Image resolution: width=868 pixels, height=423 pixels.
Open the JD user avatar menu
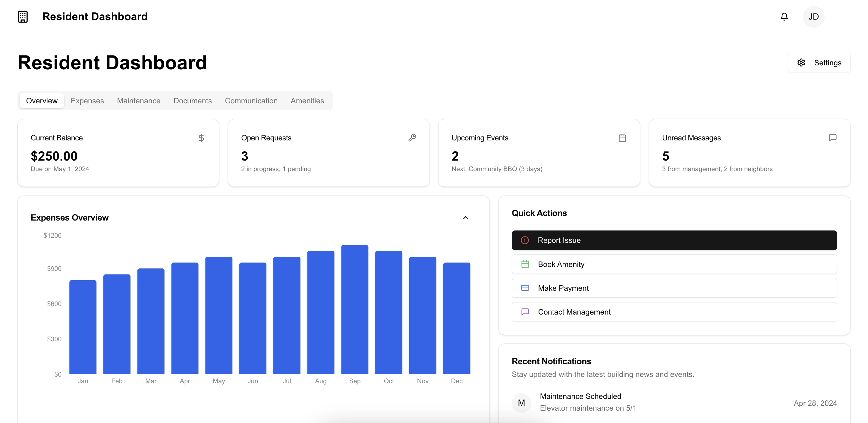(x=813, y=17)
